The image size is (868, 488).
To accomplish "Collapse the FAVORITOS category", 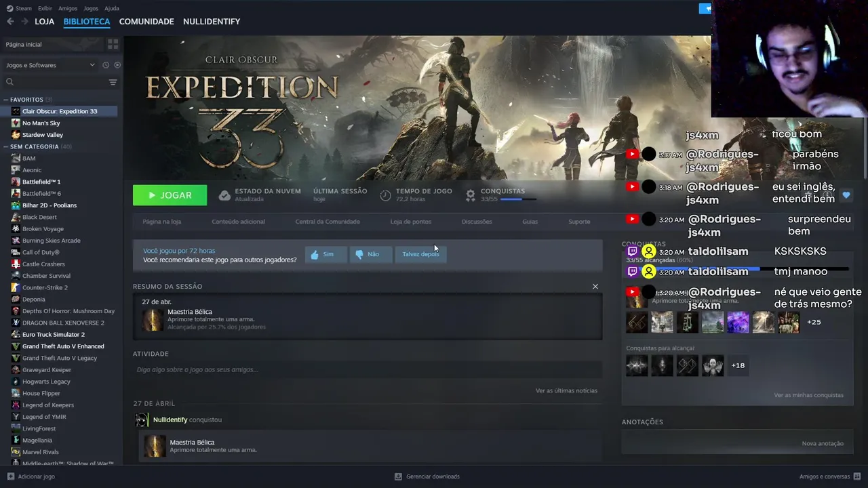I will pos(6,100).
